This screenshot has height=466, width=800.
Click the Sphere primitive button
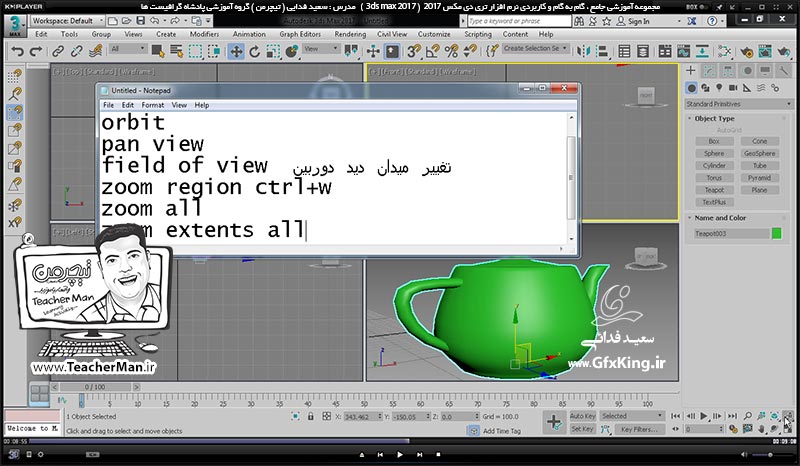714,153
